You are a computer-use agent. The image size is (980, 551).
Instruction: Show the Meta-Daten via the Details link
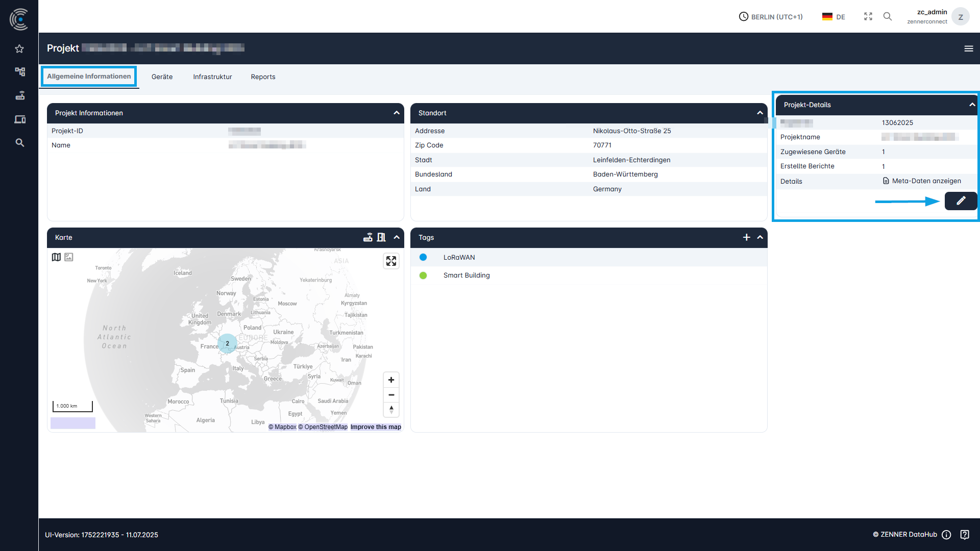pos(921,181)
